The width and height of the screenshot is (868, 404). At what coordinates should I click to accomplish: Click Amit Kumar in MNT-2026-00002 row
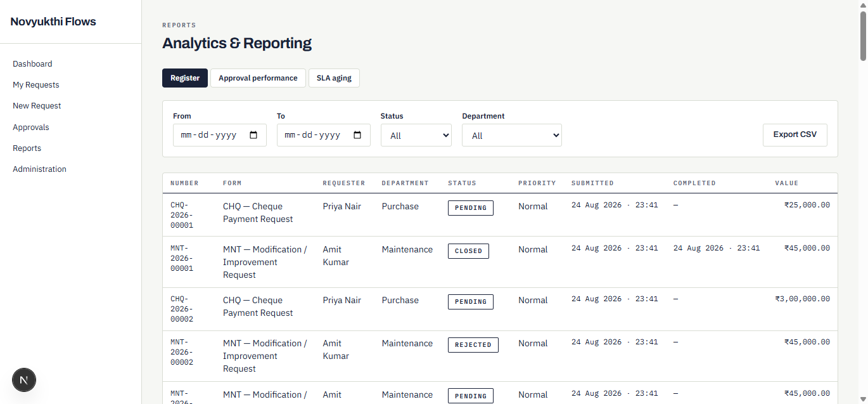(336, 349)
